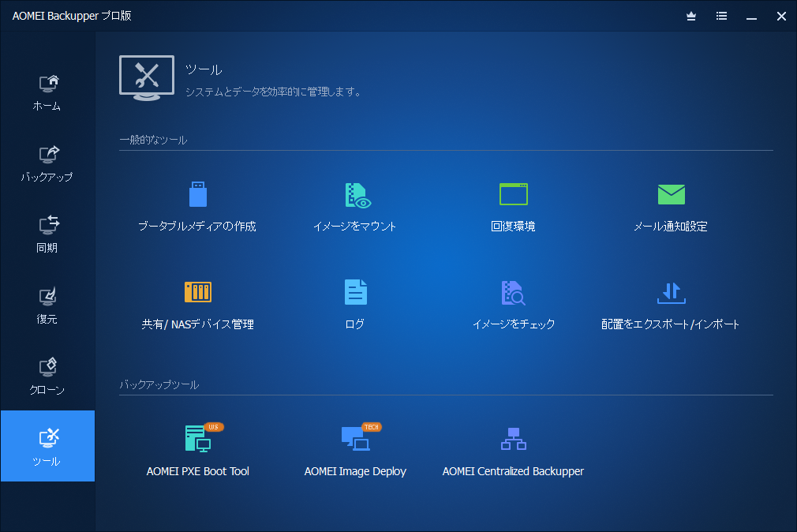Go to the 同期 section
The height and width of the screenshot is (532, 797).
coord(47,233)
